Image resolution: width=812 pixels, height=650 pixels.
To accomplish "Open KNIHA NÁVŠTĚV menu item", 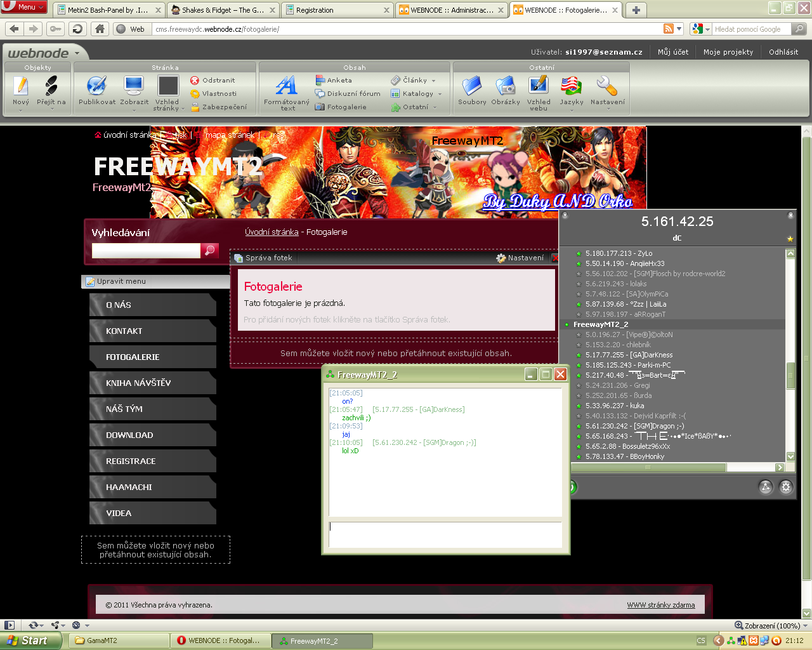I will pyautogui.click(x=153, y=383).
